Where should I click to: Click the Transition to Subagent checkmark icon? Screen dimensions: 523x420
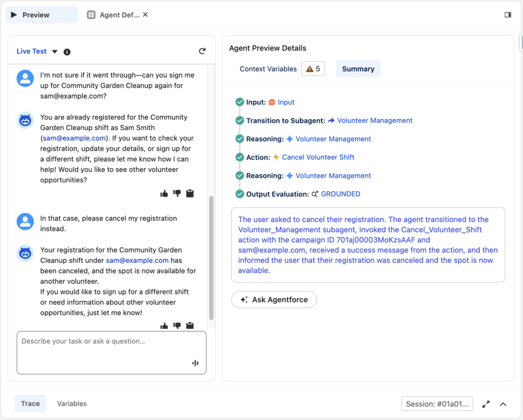coord(240,121)
